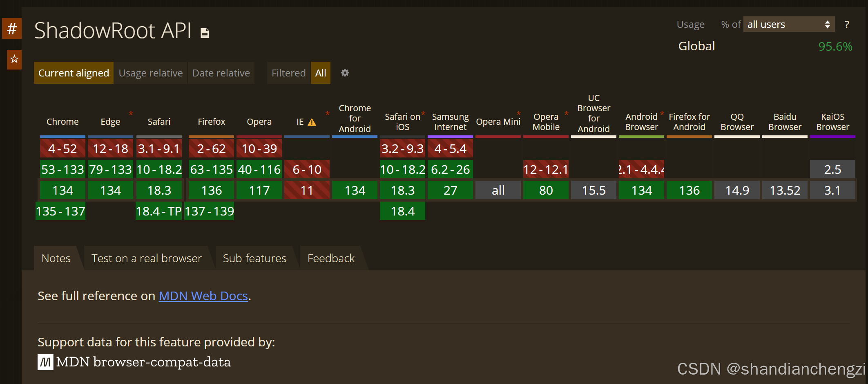Select UC Browser 15.5 cell

pyautogui.click(x=594, y=190)
